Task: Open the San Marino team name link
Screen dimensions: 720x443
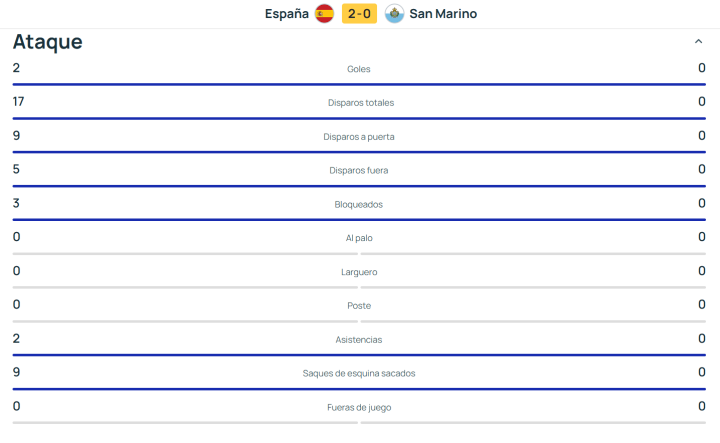Action: pyautogui.click(x=443, y=14)
